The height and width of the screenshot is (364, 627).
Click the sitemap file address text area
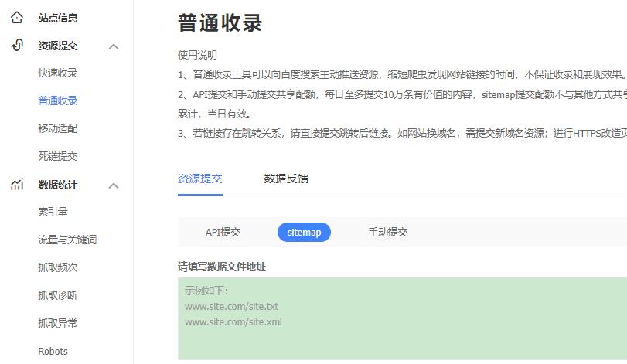tap(402, 318)
